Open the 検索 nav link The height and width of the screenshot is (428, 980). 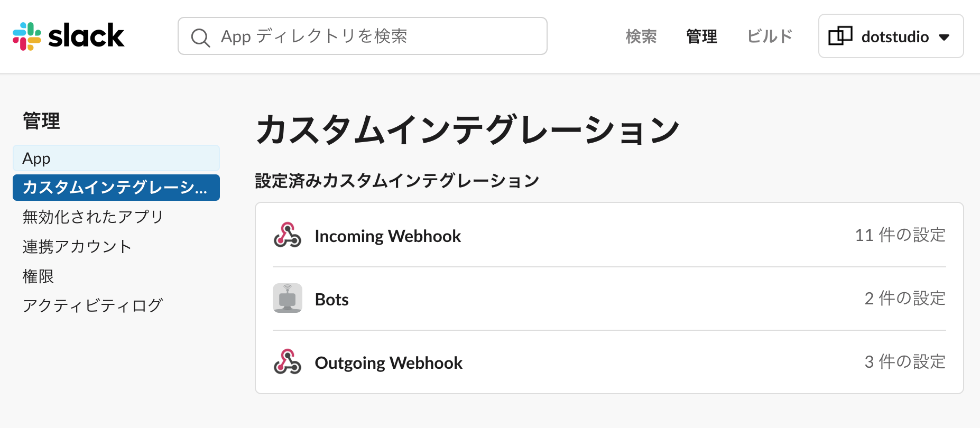(641, 36)
